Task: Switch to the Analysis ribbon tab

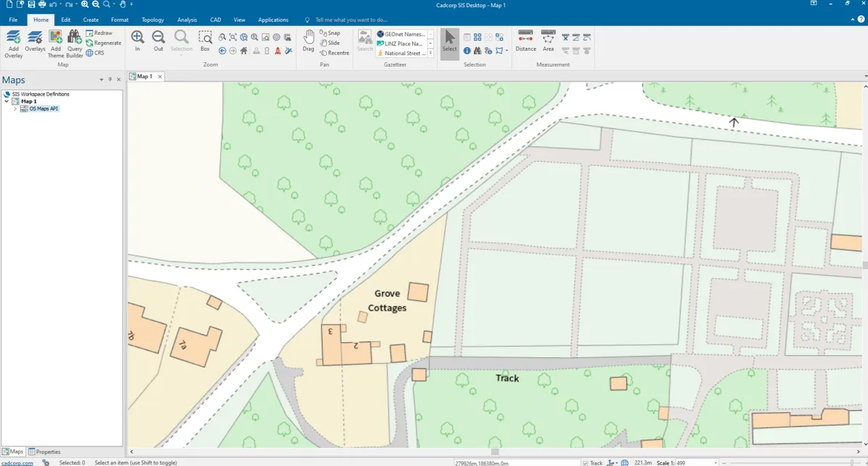Action: [x=187, y=20]
